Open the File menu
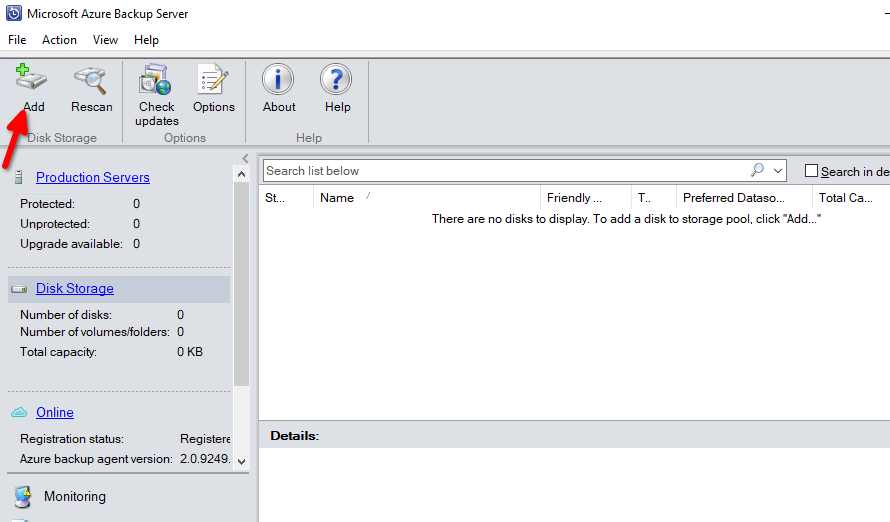 [17, 40]
